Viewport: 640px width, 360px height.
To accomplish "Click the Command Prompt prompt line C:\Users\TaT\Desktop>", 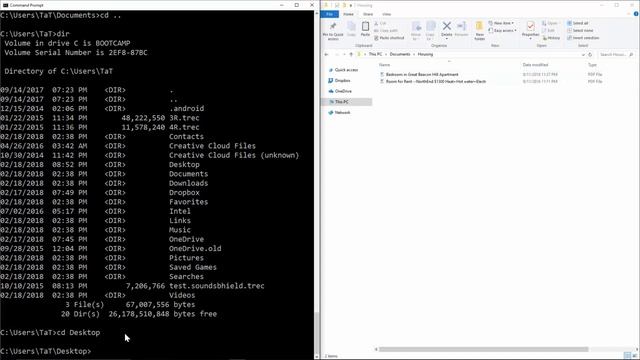I will coord(46,351).
